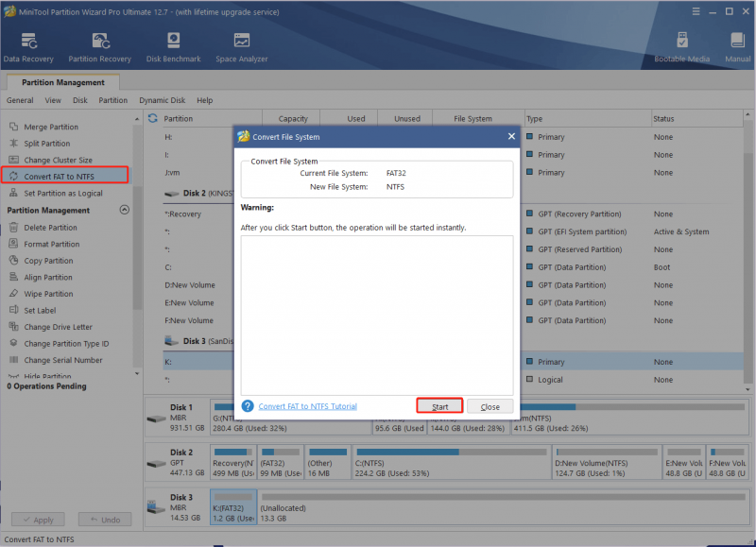756x547 pixels.
Task: Click the Apply button
Action: (38, 520)
